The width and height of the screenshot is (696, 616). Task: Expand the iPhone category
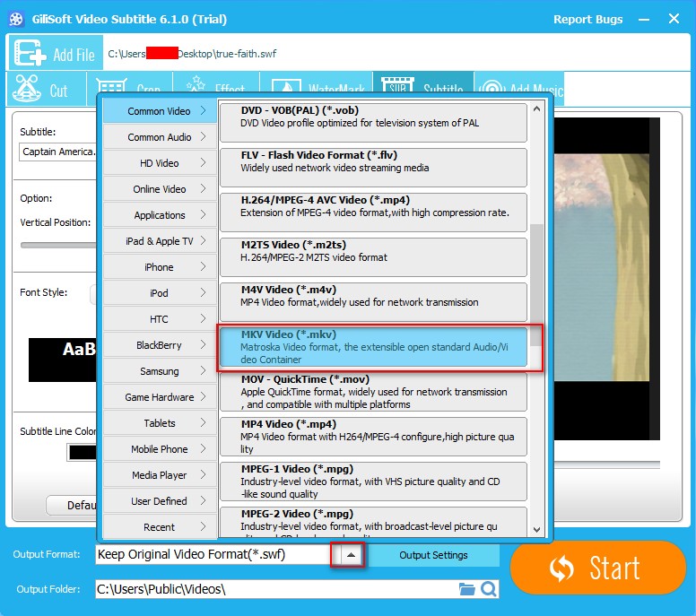[x=160, y=267]
